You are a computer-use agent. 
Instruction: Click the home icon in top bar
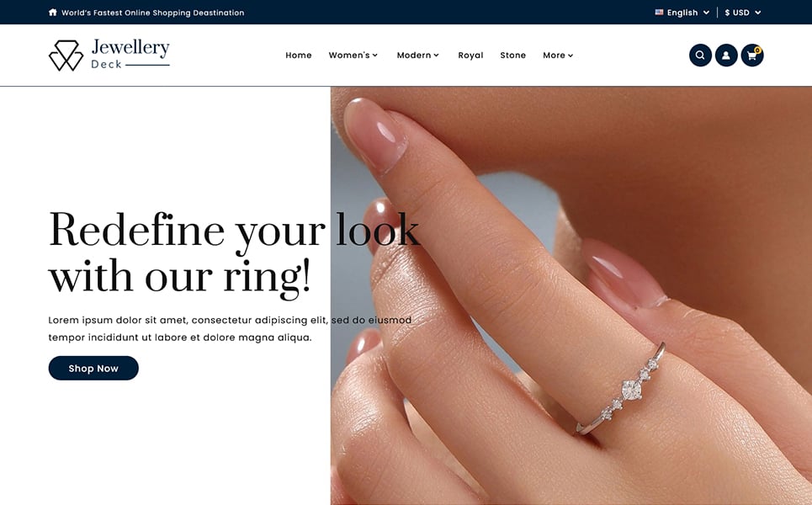tap(52, 13)
